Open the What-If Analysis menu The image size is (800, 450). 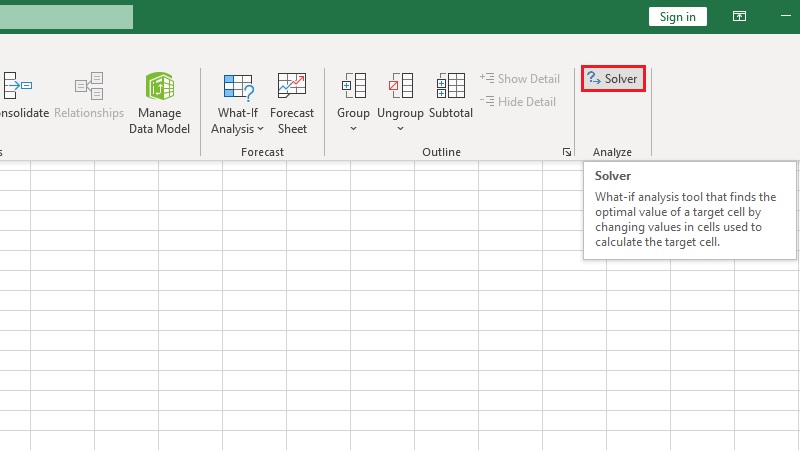(238, 103)
